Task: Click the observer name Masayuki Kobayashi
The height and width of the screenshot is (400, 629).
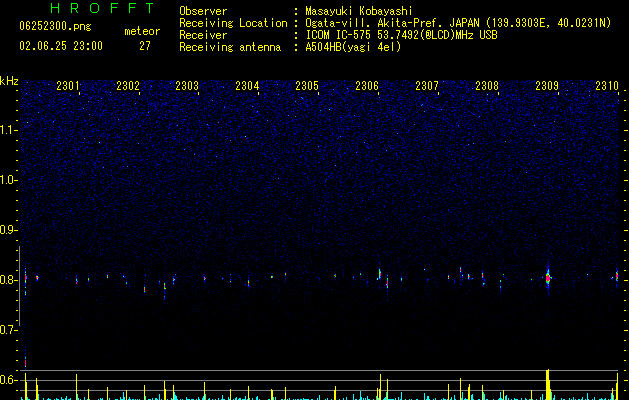Action: (x=359, y=12)
